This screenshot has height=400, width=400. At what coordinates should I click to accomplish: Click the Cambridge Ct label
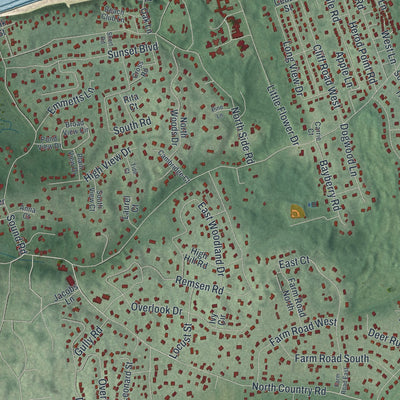173,166
